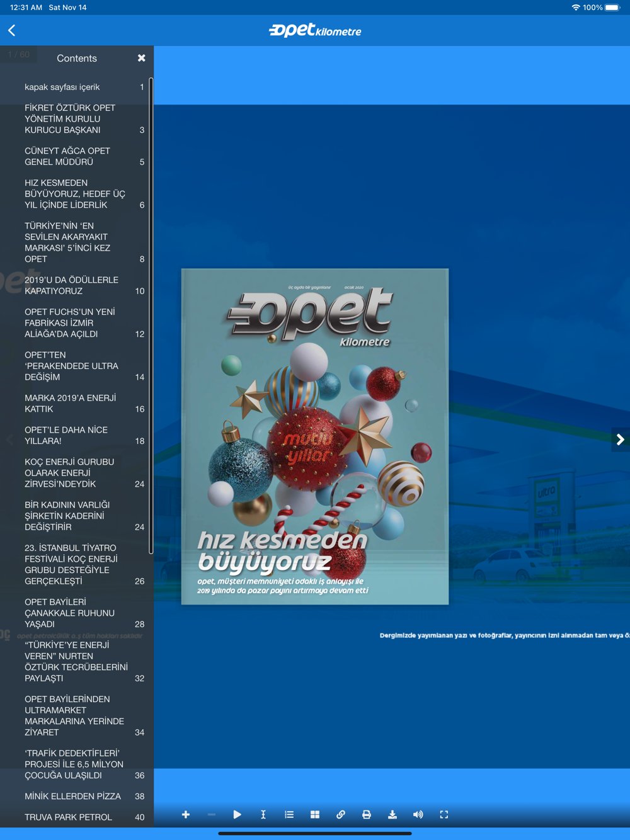Tap the Wi-Fi status icon
630x840 pixels.
(x=576, y=8)
